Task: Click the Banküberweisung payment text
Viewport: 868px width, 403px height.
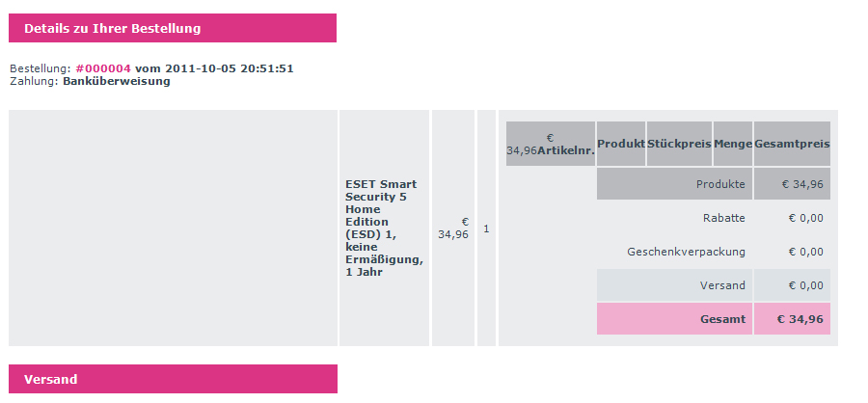Action: pos(117,81)
